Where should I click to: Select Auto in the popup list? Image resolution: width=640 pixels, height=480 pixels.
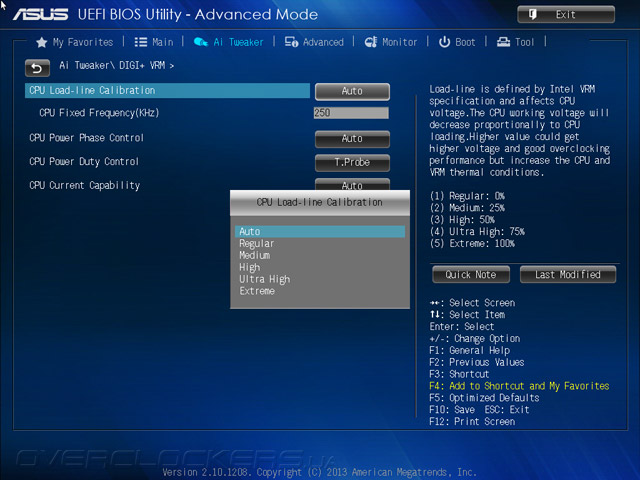pos(320,231)
